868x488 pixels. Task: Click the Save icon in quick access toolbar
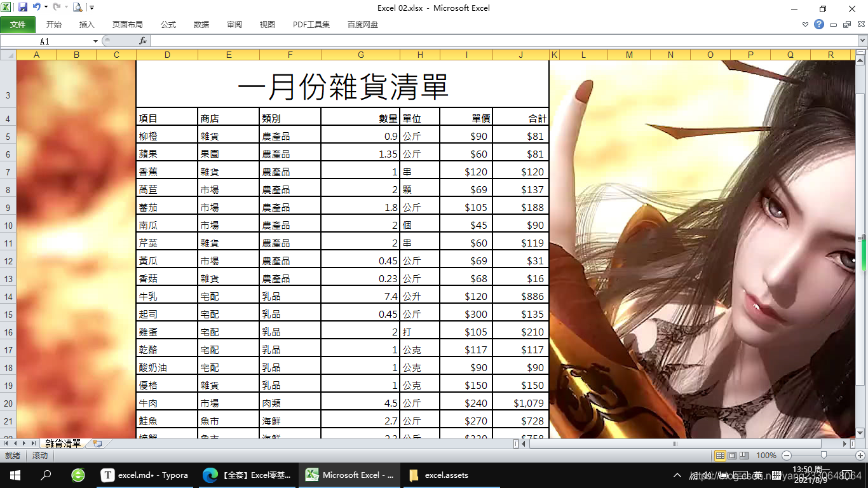(x=23, y=8)
